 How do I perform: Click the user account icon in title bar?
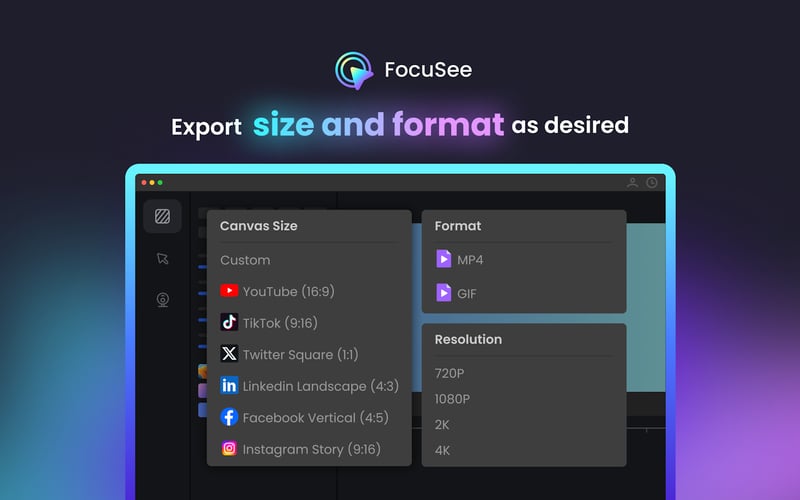click(633, 183)
